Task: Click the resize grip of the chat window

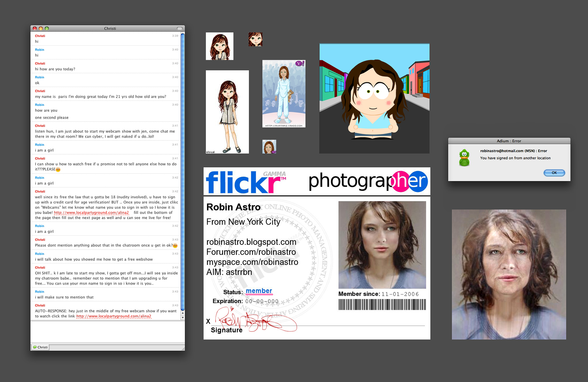Action: pos(183,349)
